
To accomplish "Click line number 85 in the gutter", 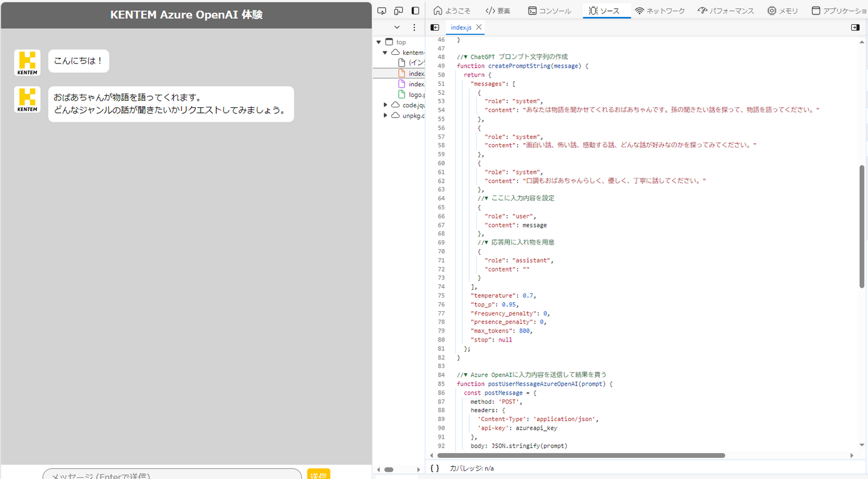I will [441, 384].
